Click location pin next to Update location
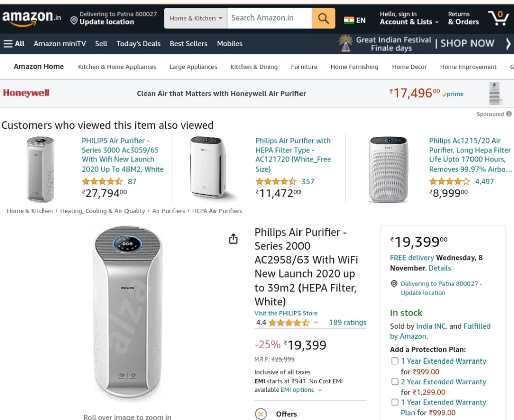The width and height of the screenshot is (514, 420). 74,21
